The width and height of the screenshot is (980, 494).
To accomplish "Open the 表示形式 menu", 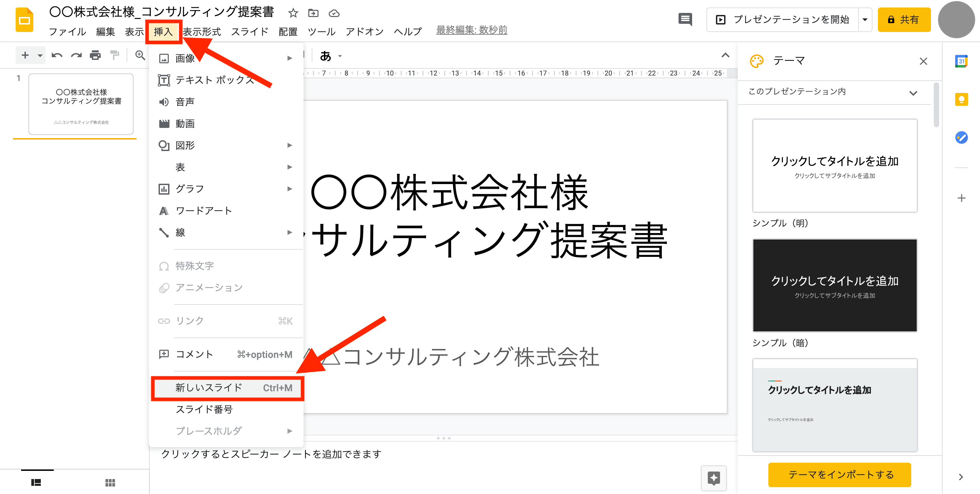I will point(202,32).
